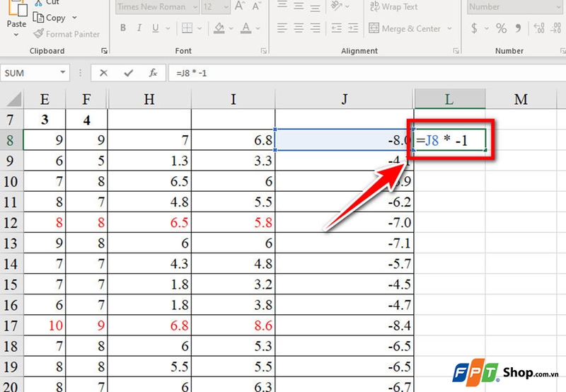Select column L header
The image size is (566, 392).
[449, 99]
